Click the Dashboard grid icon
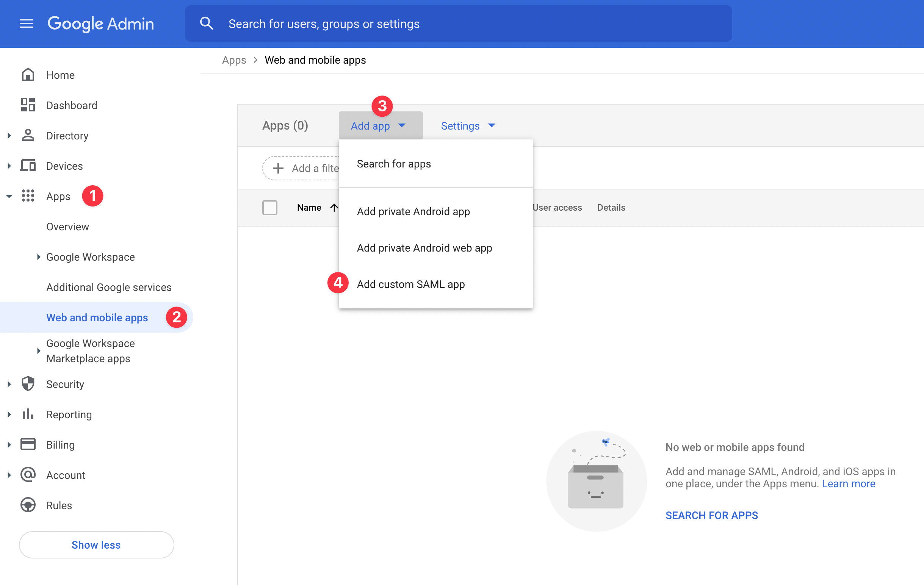 tap(28, 105)
